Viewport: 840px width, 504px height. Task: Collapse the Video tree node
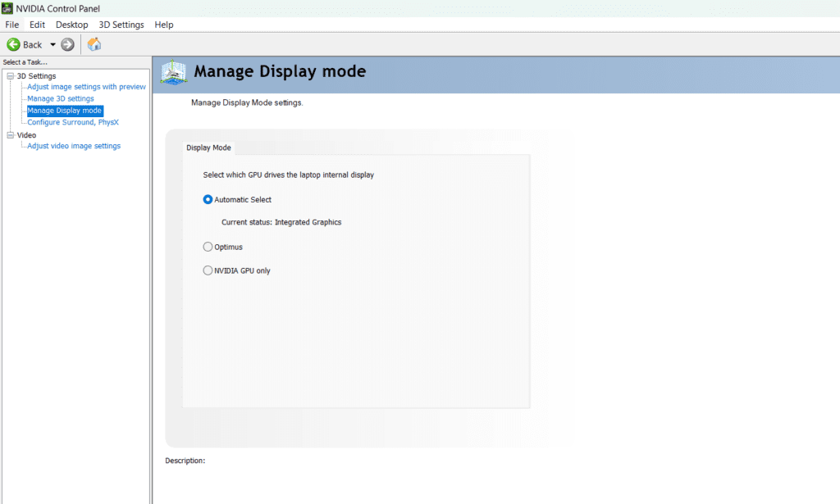point(10,135)
